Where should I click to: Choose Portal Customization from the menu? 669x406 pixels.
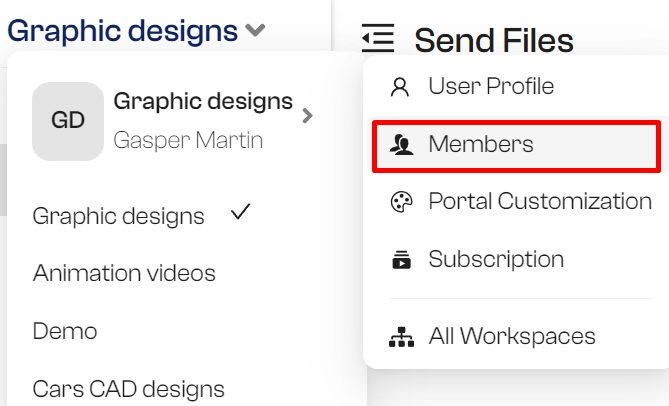coord(516,201)
